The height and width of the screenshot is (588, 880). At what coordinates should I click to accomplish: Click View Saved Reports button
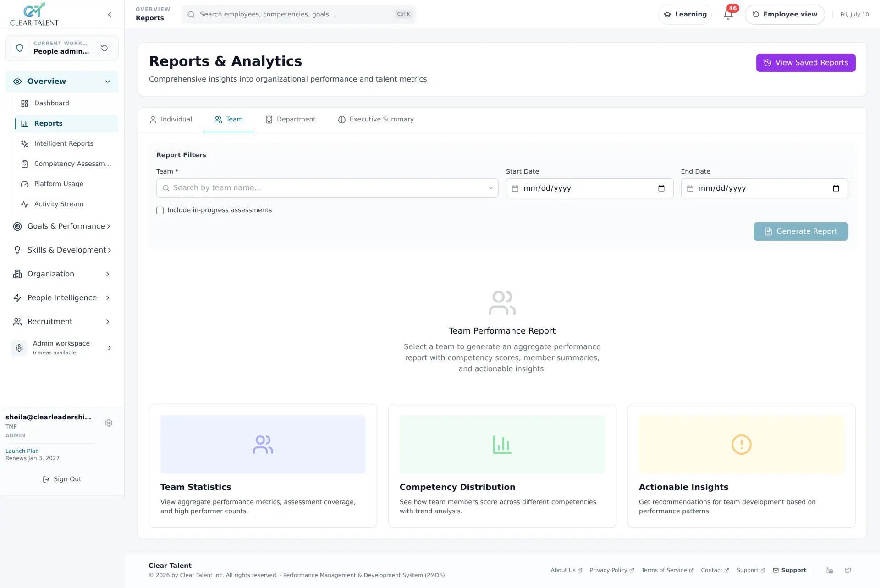point(806,63)
